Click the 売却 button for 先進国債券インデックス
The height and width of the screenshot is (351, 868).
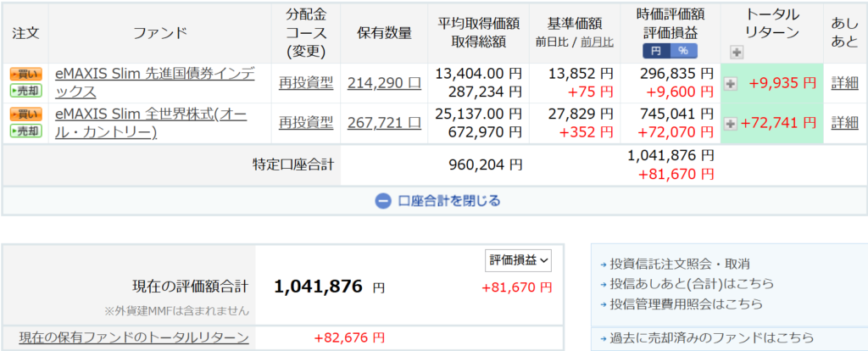[x=26, y=91]
